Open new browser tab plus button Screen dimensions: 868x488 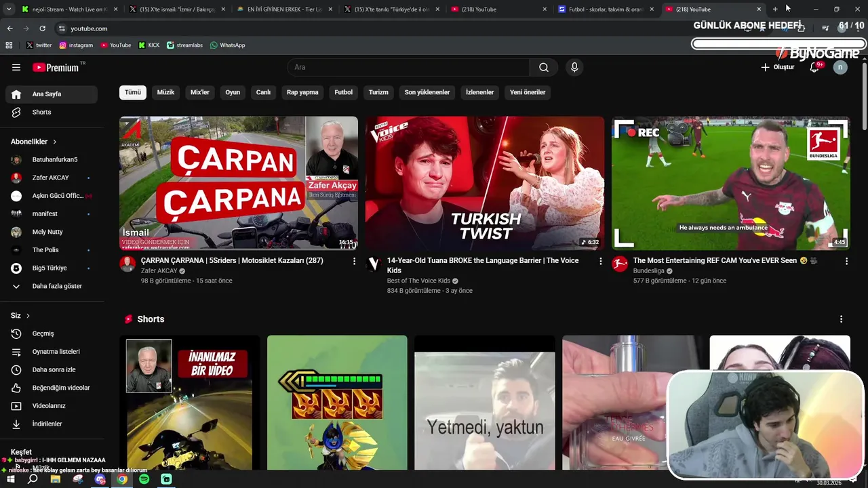[775, 9]
